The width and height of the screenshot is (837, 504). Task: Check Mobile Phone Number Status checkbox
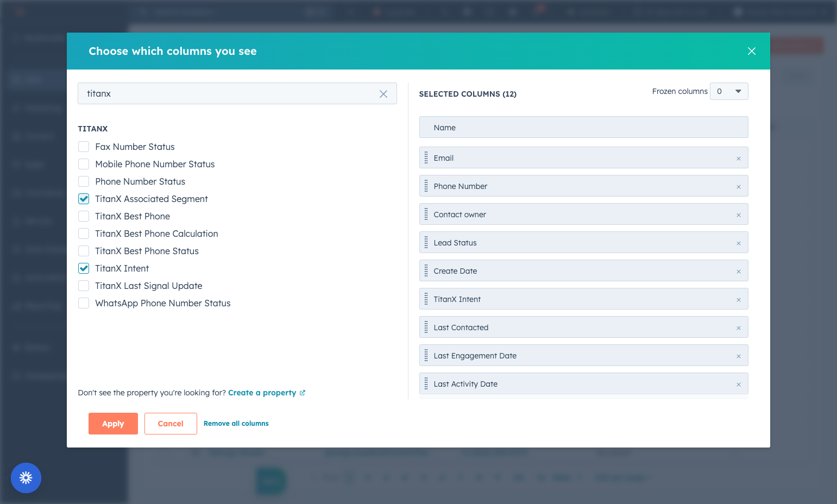click(x=84, y=164)
